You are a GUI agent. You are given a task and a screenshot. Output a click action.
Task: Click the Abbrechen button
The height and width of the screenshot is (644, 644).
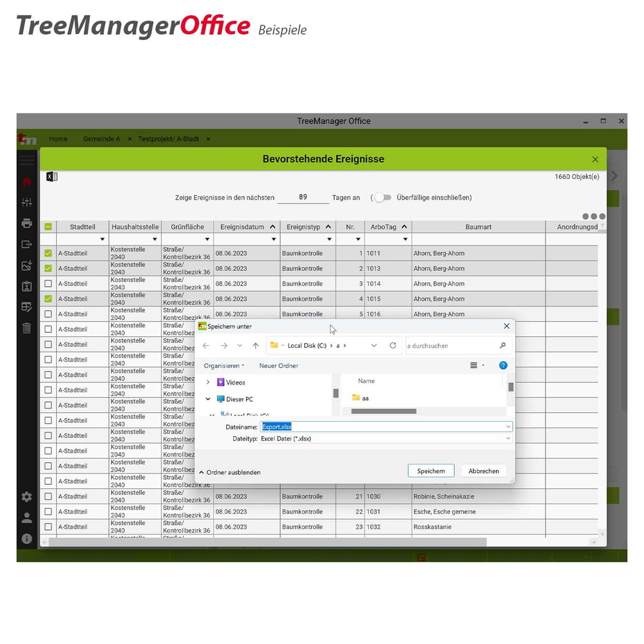[x=484, y=471]
